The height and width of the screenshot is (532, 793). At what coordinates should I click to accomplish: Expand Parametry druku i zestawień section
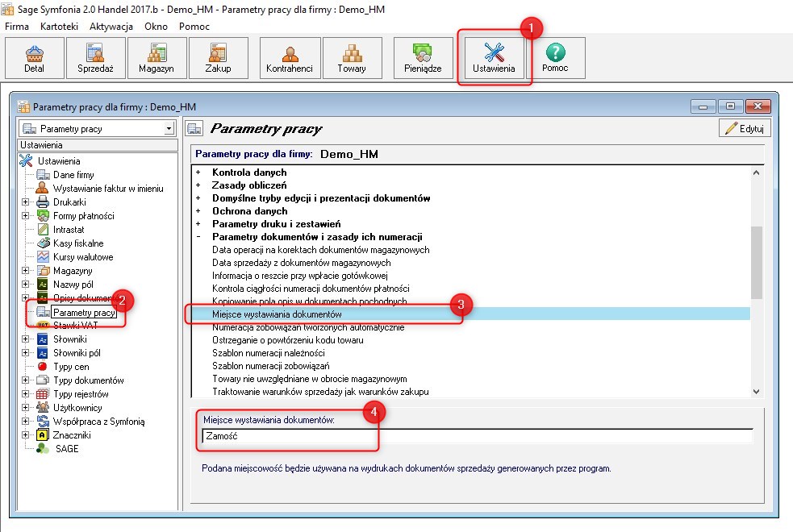pos(198,224)
